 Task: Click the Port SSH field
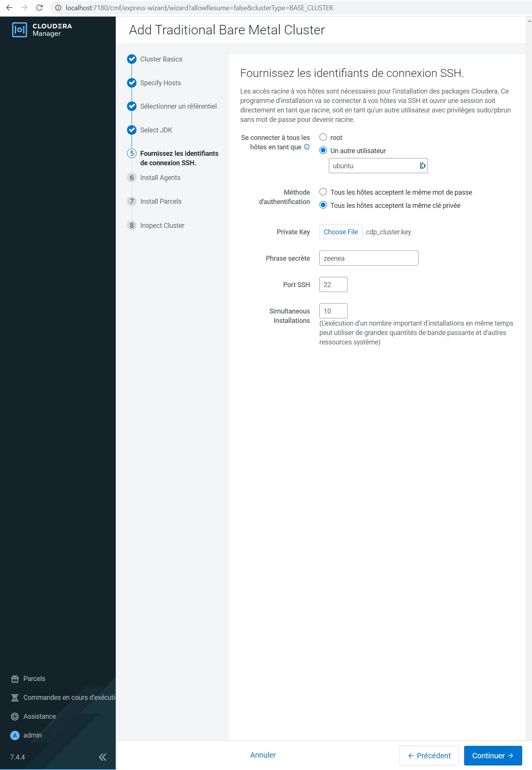(333, 284)
